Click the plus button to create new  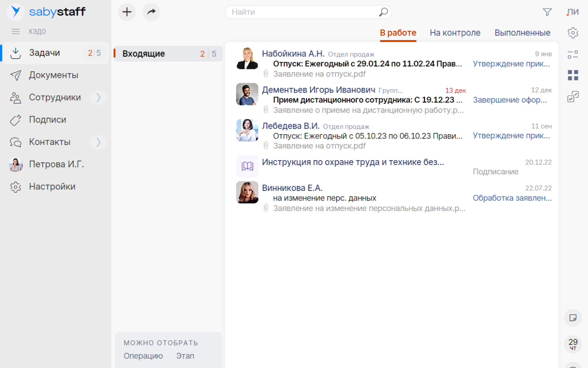[x=127, y=12]
